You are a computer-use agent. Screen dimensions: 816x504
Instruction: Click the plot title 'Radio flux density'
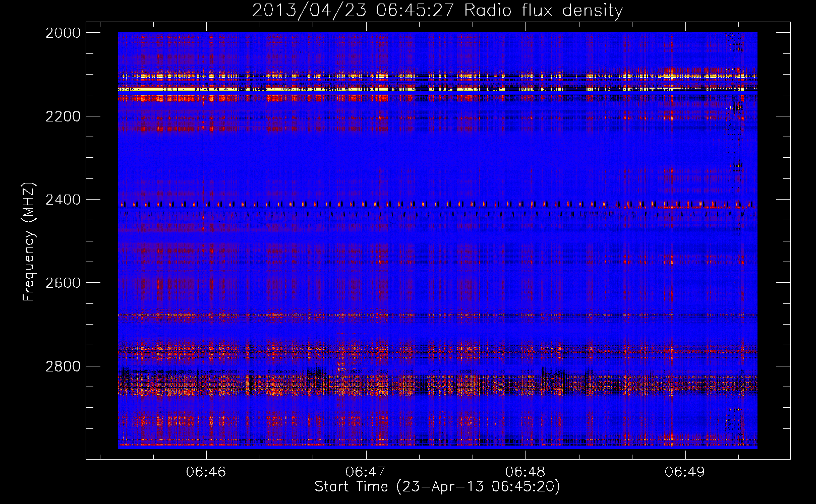(x=543, y=10)
